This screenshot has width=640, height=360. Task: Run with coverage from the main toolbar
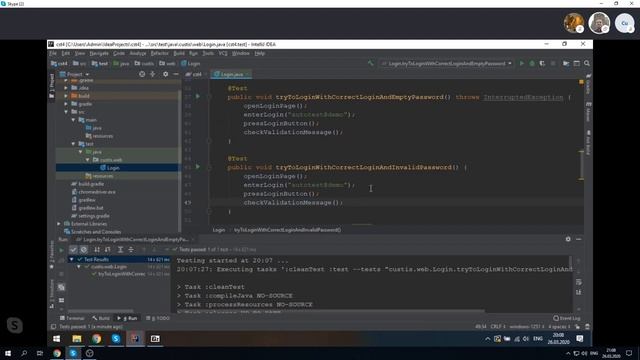click(x=542, y=64)
